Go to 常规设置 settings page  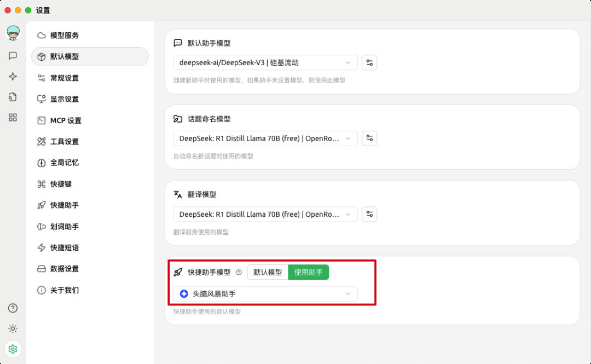click(90, 78)
